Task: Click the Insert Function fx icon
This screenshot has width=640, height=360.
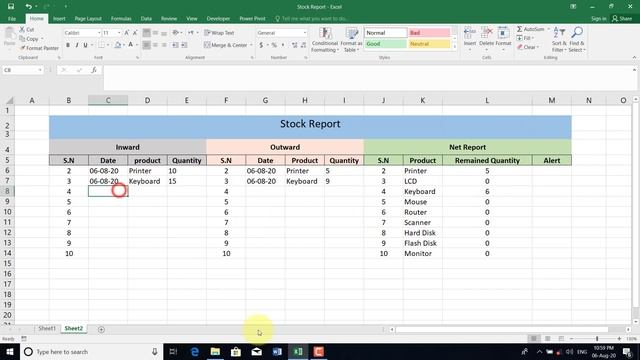Action: pyautogui.click(x=94, y=70)
